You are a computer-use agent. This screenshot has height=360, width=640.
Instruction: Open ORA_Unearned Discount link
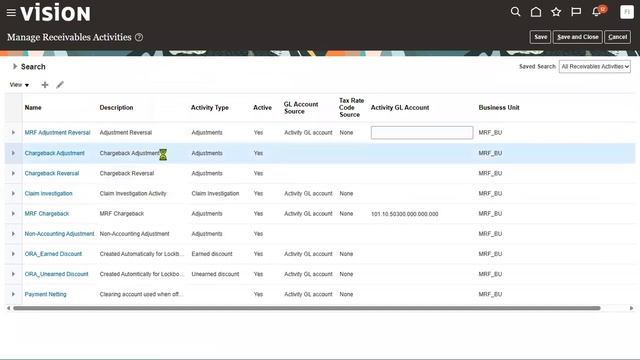(x=56, y=274)
